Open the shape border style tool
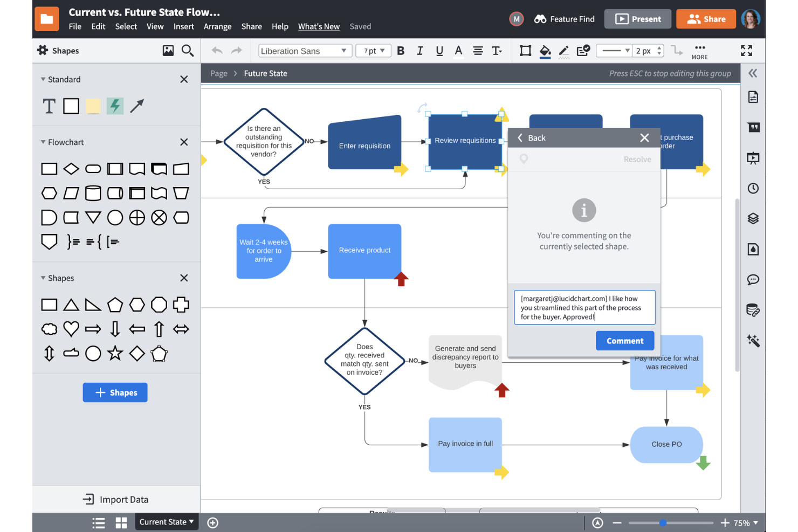This screenshot has width=798, height=532. coord(525,51)
